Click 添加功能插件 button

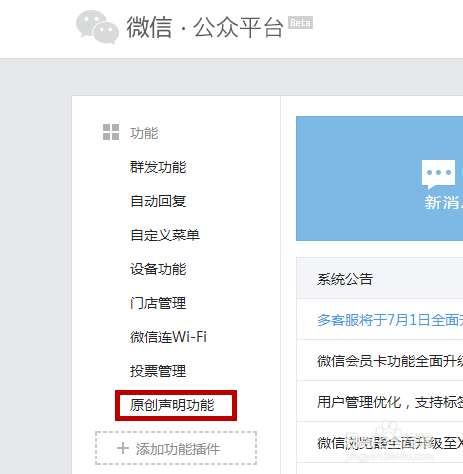tap(176, 448)
